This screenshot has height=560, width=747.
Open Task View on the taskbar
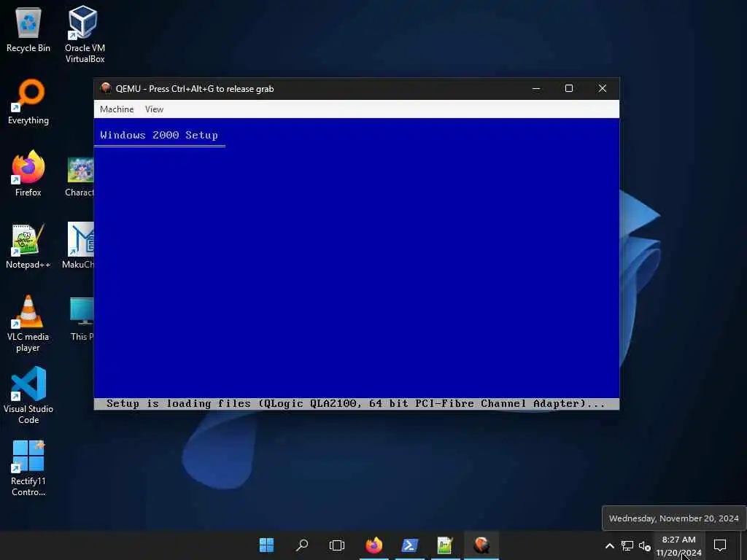click(337, 545)
